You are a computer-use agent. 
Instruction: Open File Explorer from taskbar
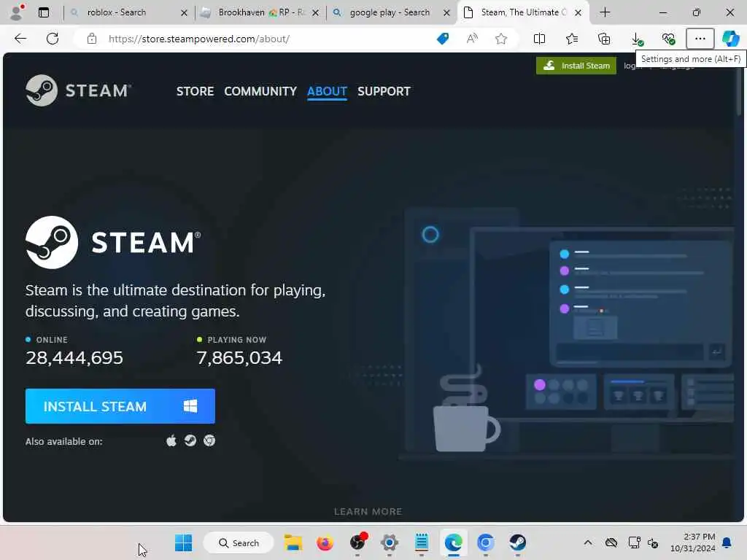(293, 542)
